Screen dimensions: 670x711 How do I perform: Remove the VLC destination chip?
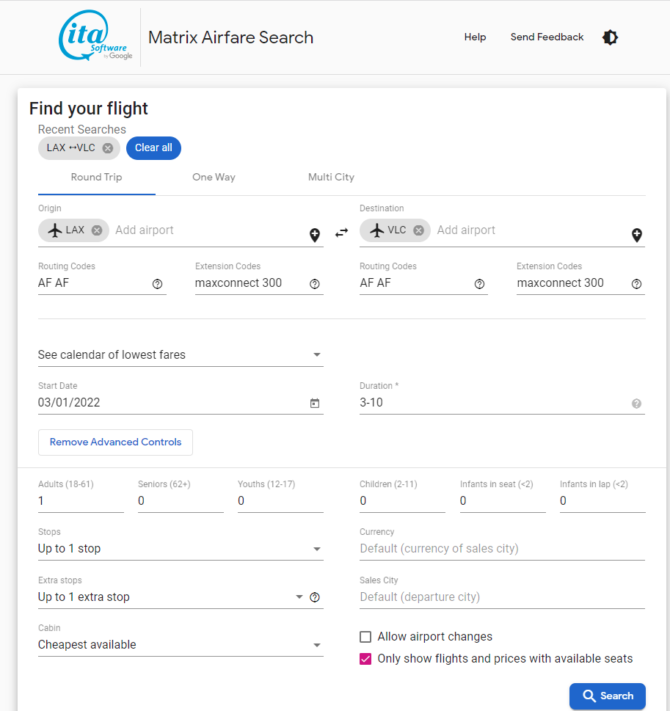(x=418, y=230)
